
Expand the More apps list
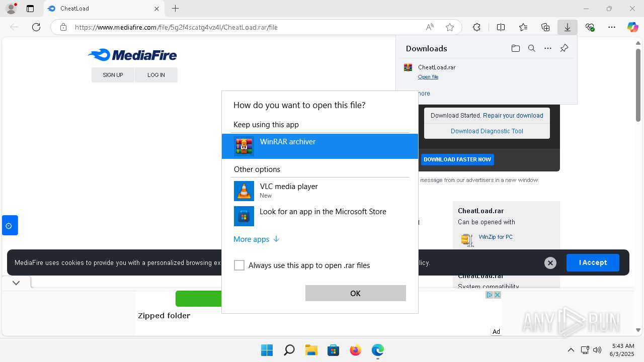[256, 239]
